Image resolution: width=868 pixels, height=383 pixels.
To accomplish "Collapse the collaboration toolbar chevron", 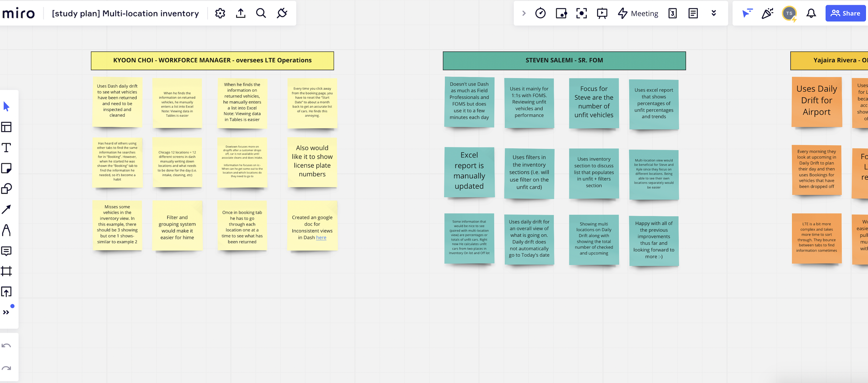I will (524, 14).
